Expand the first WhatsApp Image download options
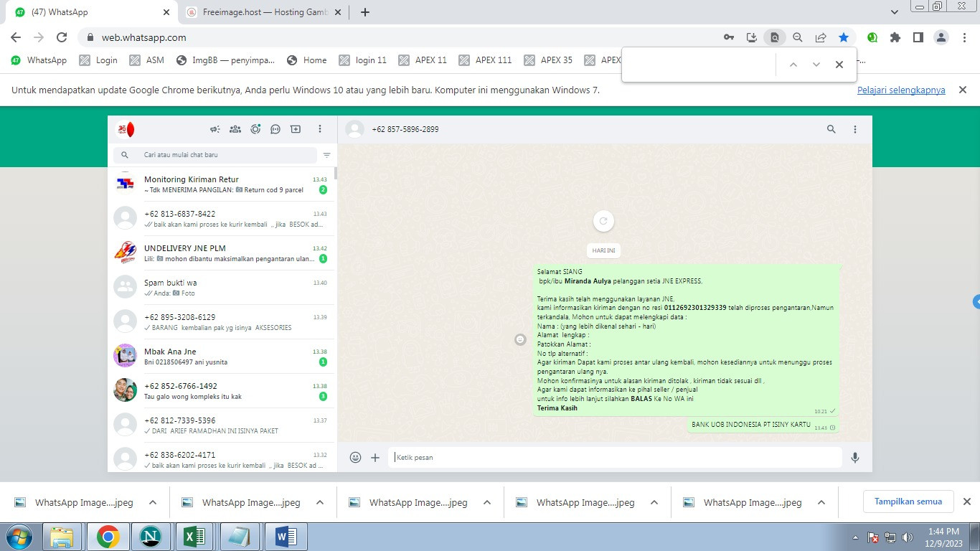The width and height of the screenshot is (980, 551). (x=153, y=502)
